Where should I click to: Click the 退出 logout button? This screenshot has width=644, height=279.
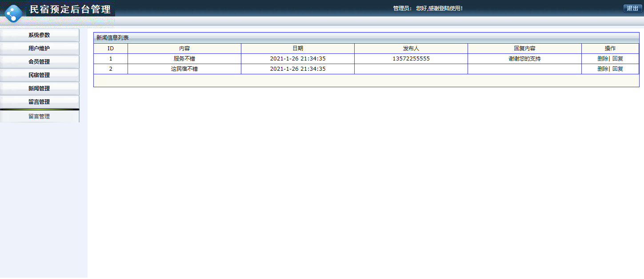632,8
